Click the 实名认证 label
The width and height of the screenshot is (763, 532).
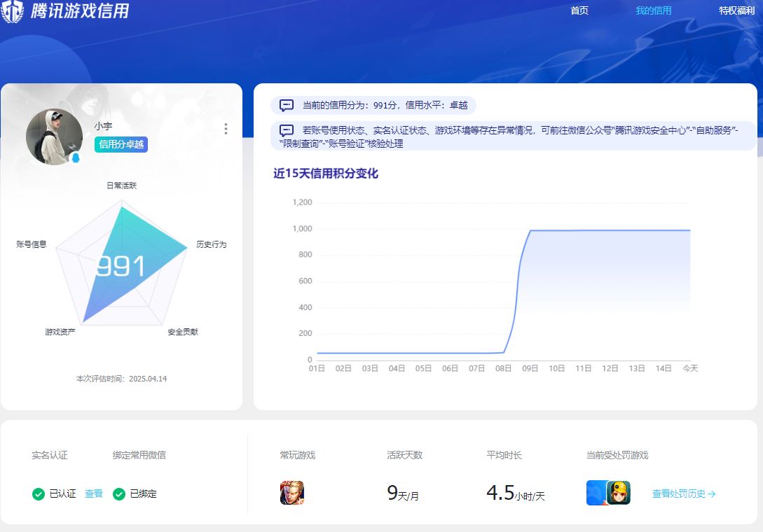tap(50, 455)
